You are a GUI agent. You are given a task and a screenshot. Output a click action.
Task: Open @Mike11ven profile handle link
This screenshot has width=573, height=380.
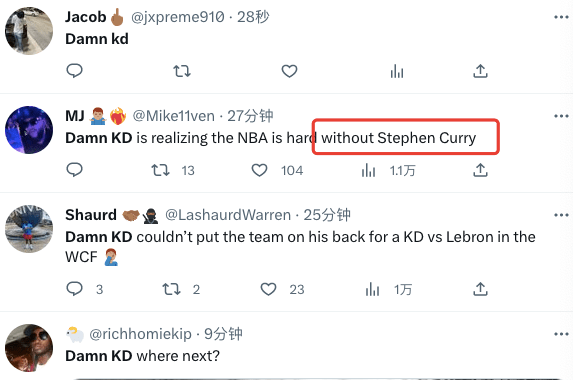point(173,116)
